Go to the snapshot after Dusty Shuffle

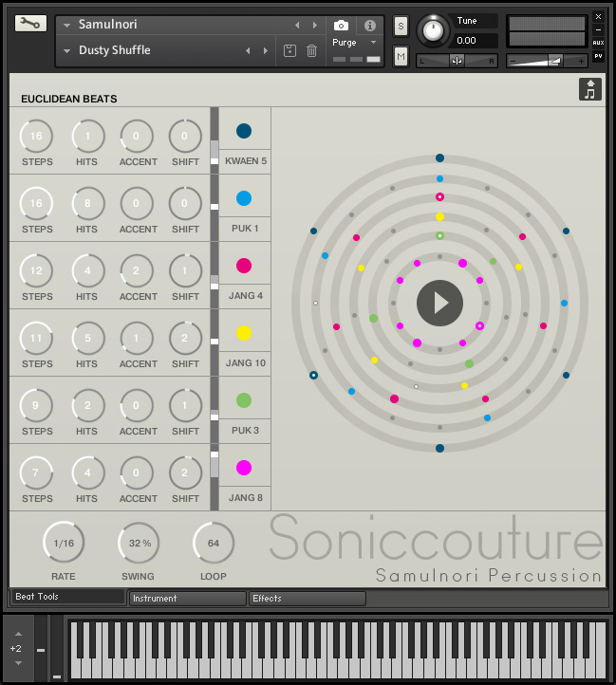point(266,50)
